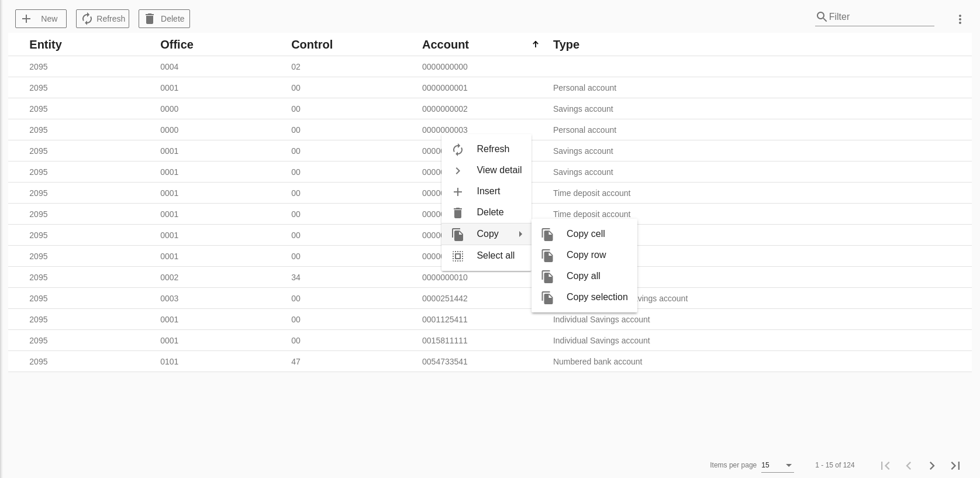Click office cell 0004

tap(170, 67)
